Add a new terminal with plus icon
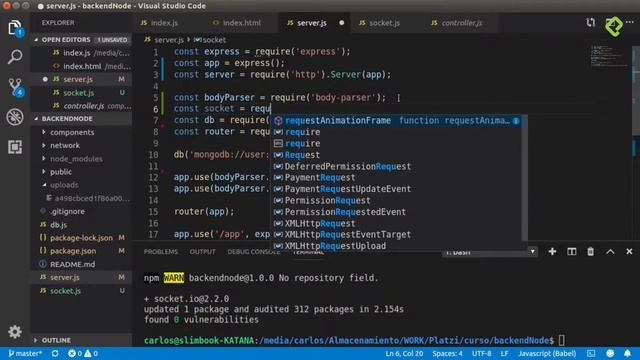The width and height of the screenshot is (640, 360). click(x=552, y=251)
